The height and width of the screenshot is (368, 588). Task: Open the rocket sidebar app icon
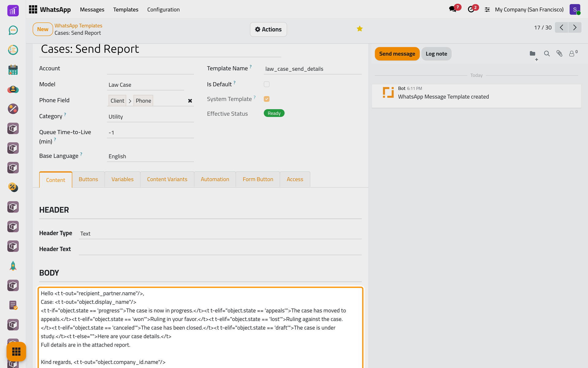[13, 266]
